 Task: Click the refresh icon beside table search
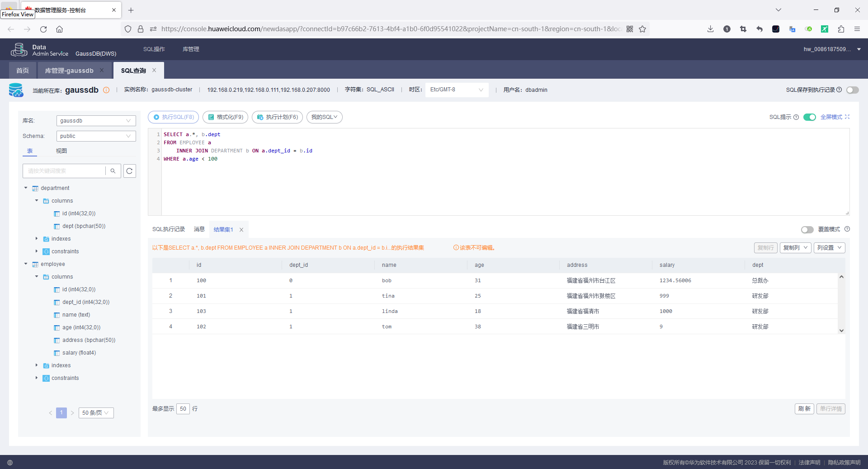(130, 171)
